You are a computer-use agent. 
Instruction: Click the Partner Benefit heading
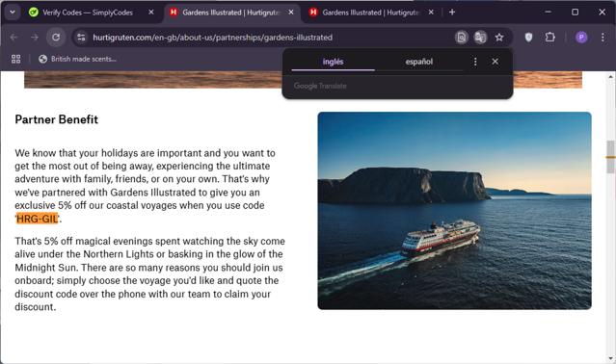pos(57,119)
